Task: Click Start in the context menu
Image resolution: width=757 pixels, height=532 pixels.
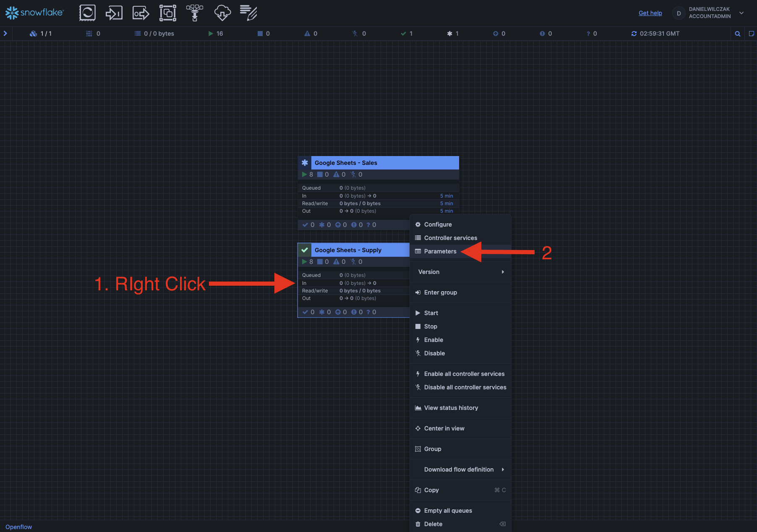Action: [431, 313]
